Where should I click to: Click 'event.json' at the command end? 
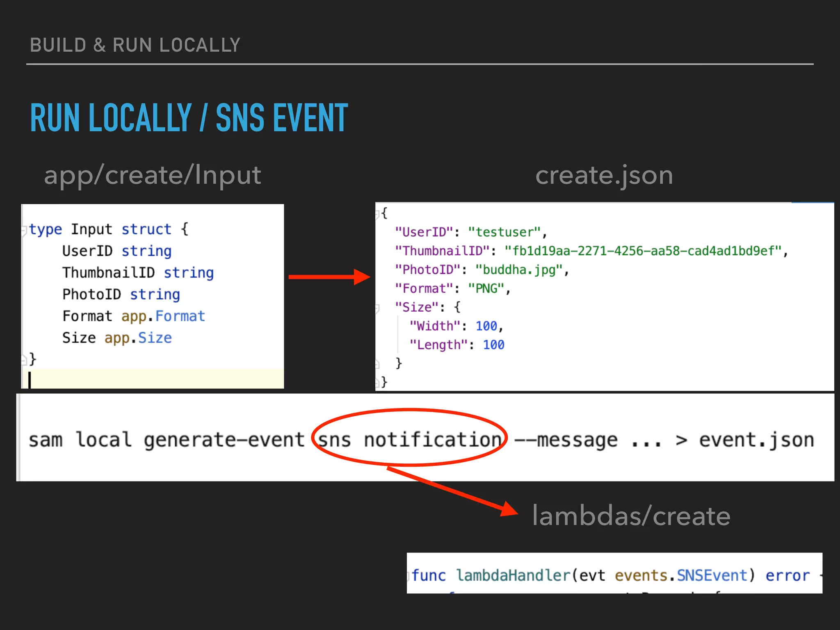click(757, 440)
